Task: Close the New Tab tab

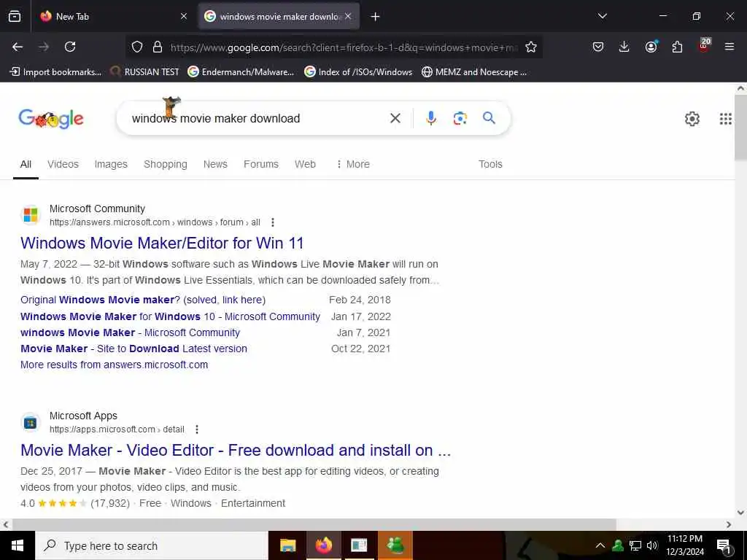Action: (184, 16)
